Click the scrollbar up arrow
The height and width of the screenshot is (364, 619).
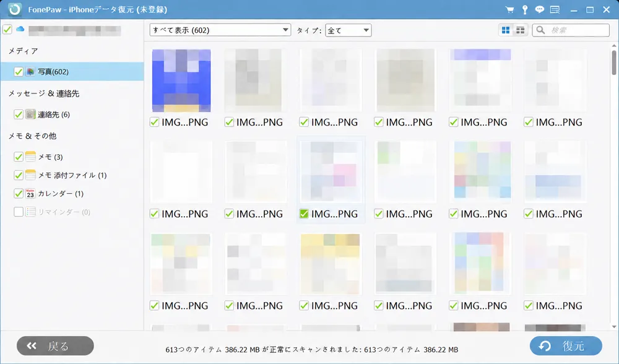(614, 46)
